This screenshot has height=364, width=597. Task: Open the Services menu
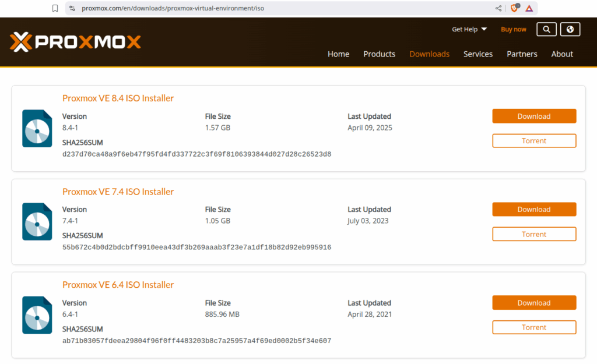point(478,54)
